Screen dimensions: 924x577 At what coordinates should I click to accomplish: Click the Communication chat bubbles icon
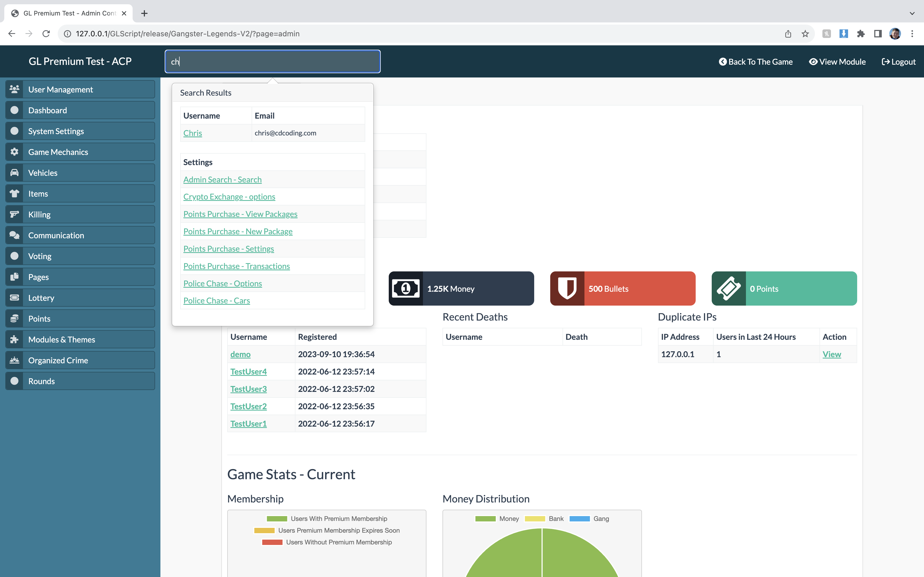14,235
